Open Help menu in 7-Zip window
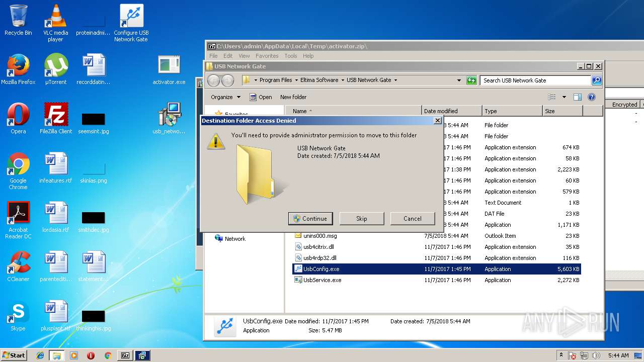The height and width of the screenshot is (362, 644). [308, 56]
